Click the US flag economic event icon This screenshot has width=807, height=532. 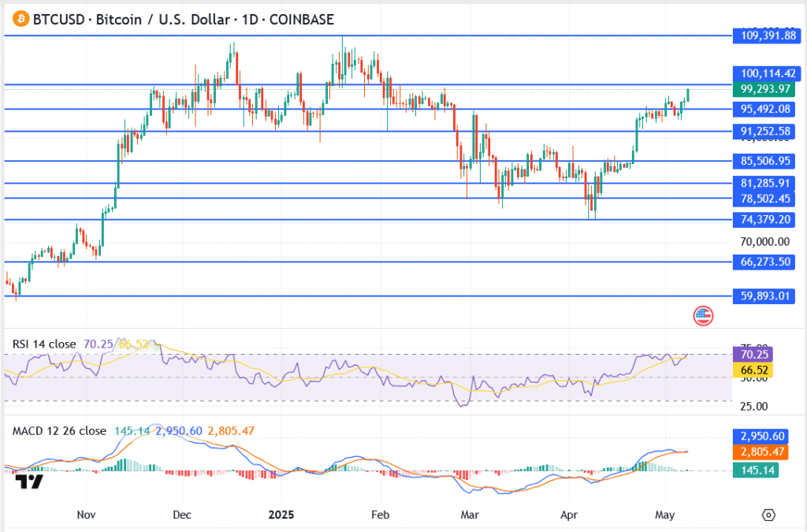703,316
